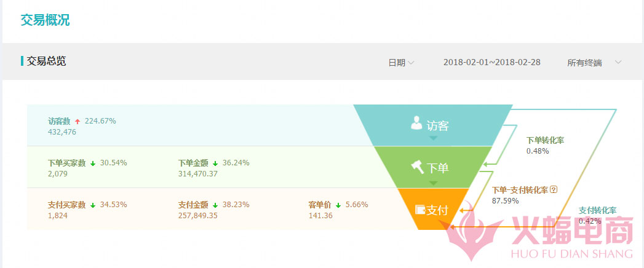Click the wallet icon beside 支付
Screen dimensions: 644x268
420,210
